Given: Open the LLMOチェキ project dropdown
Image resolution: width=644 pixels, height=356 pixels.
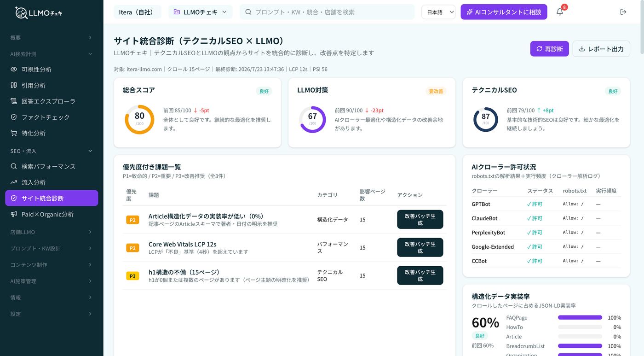Looking at the screenshot, I should [200, 12].
